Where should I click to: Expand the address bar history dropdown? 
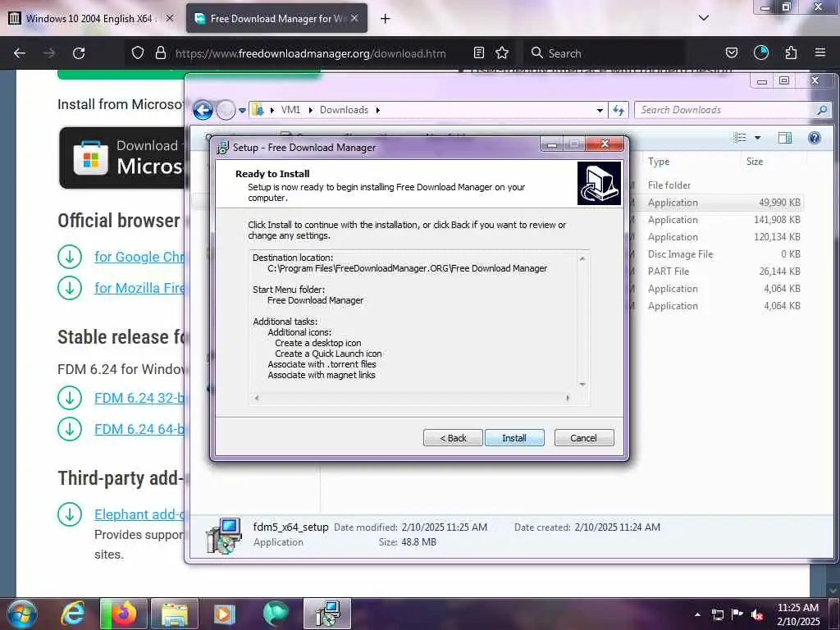pos(600,111)
